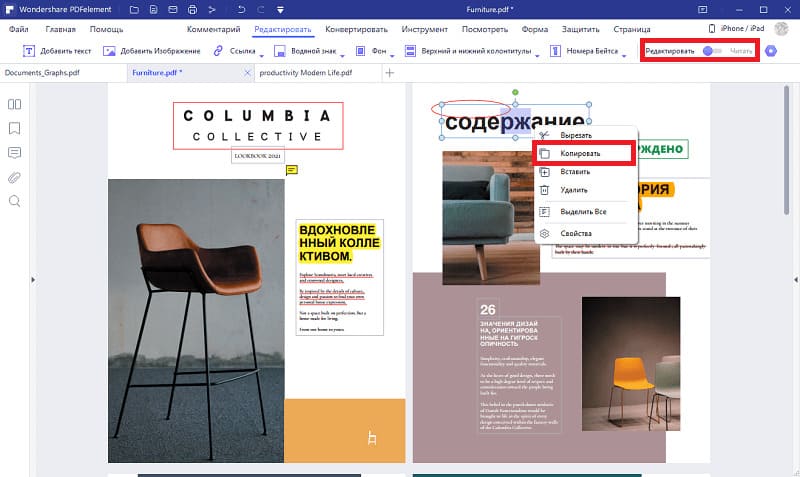This screenshot has width=800, height=477.
Task: Open the Файл menu
Action: point(18,29)
